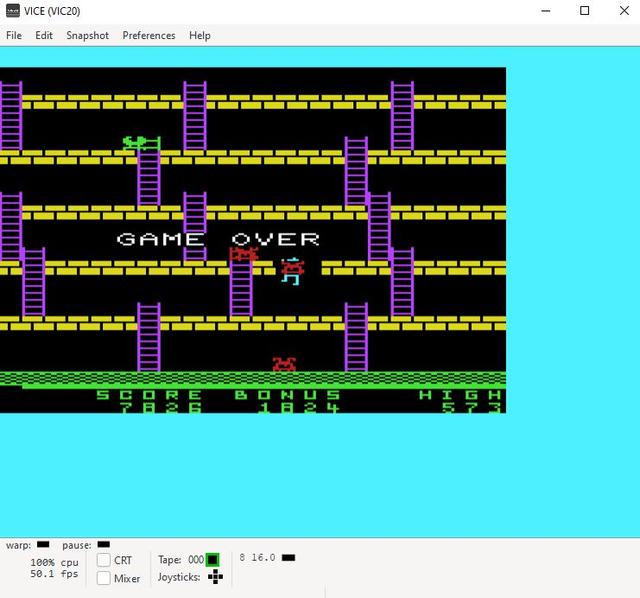Screen dimensions: 640x598
Task: Click the VICE (VIC20) window title
Action: pos(52,11)
